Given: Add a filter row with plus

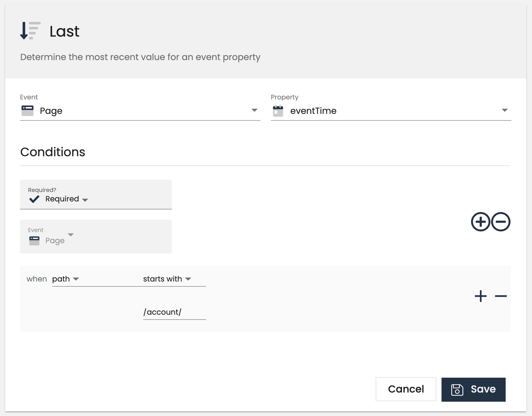Looking at the screenshot, I should (x=480, y=296).
